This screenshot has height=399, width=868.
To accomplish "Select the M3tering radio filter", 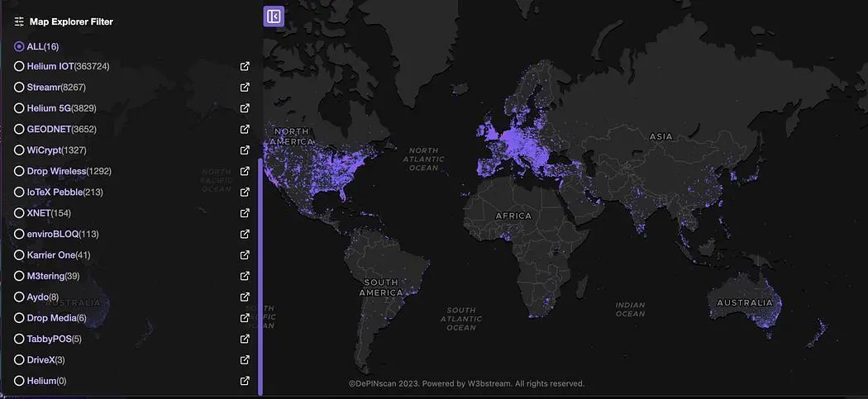I will (19, 276).
